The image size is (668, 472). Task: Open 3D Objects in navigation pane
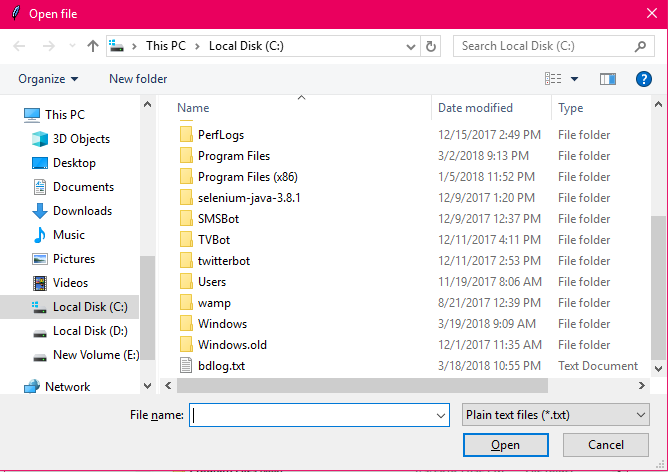click(x=81, y=139)
